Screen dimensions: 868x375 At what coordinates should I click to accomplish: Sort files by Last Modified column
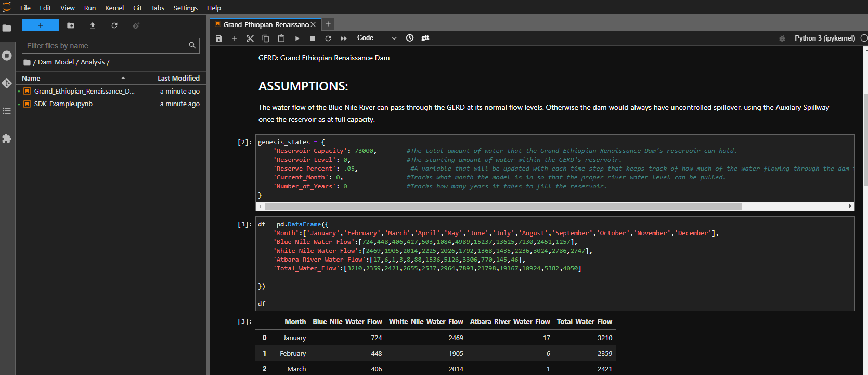tap(171, 78)
